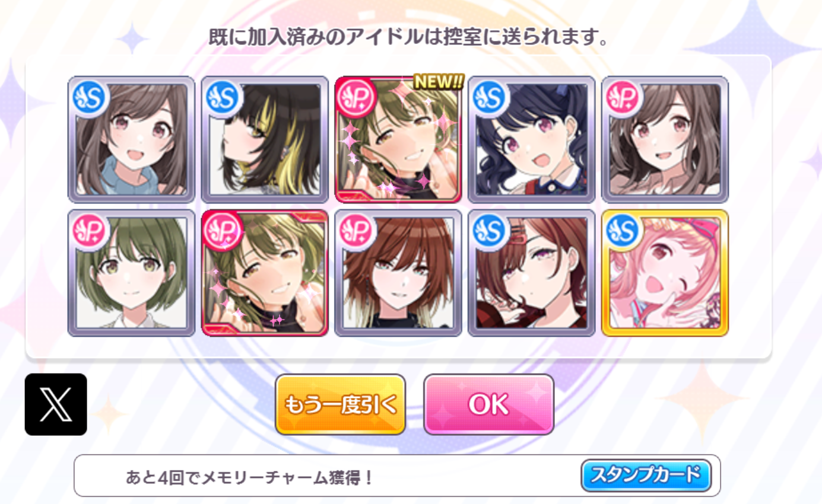The height and width of the screenshot is (504, 822).
Task: Select the brown-haired idol with blue scarf
Action: click(x=131, y=139)
